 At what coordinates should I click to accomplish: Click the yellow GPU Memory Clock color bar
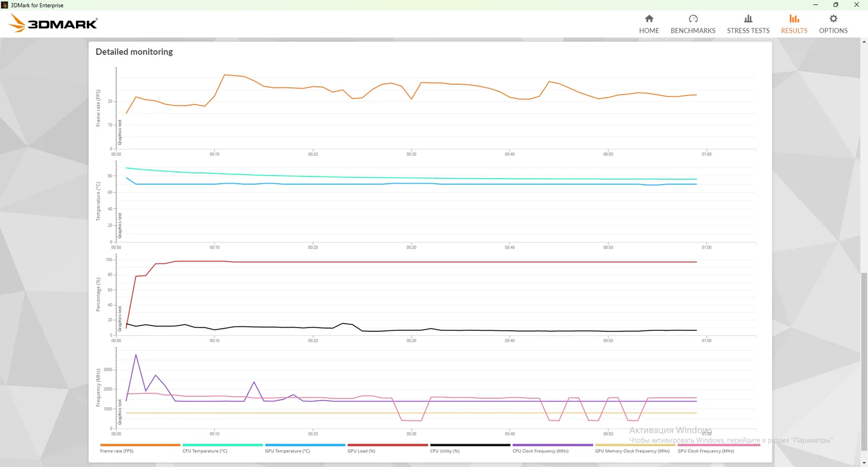click(635, 445)
